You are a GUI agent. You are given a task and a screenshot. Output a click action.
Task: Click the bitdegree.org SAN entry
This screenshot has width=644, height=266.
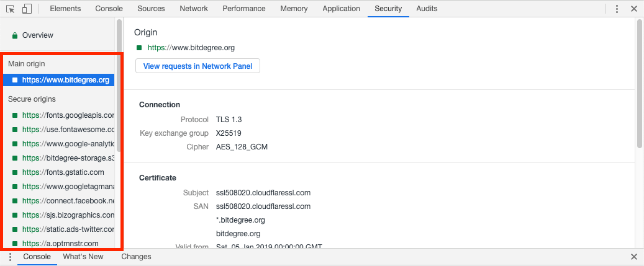(238, 234)
